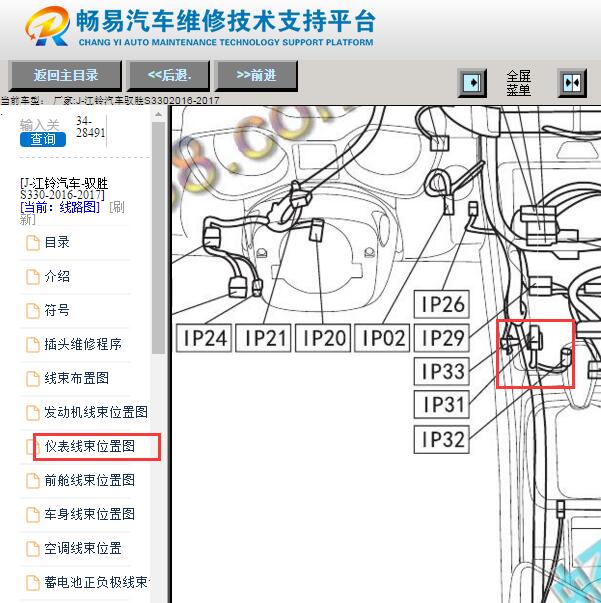Viewport: 601px width, 603px height.
Task: Open the 目录 tree item
Action: (57, 243)
